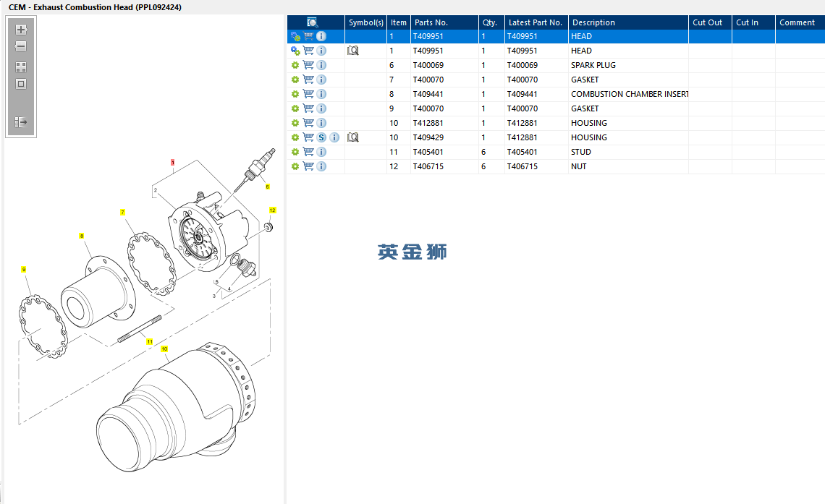825x504 pixels.
Task: Add HOUSING T412881 row to cart
Action: pos(308,123)
